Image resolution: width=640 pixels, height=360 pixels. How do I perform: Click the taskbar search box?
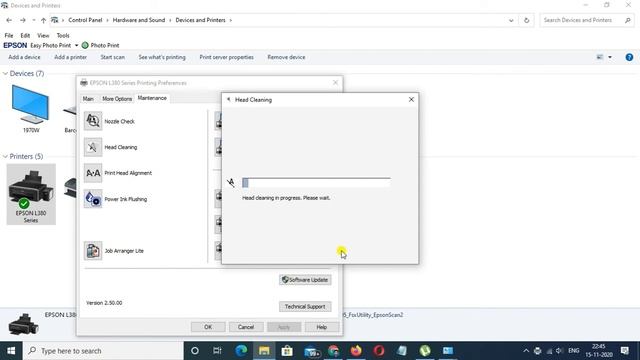coord(103,351)
